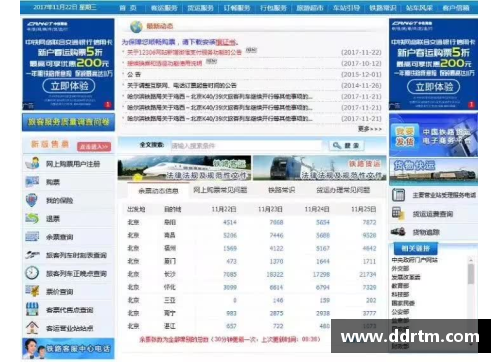The height and width of the screenshot is (362, 500).
Task: Focus the 全文搜索 input field
Action: (x=246, y=145)
